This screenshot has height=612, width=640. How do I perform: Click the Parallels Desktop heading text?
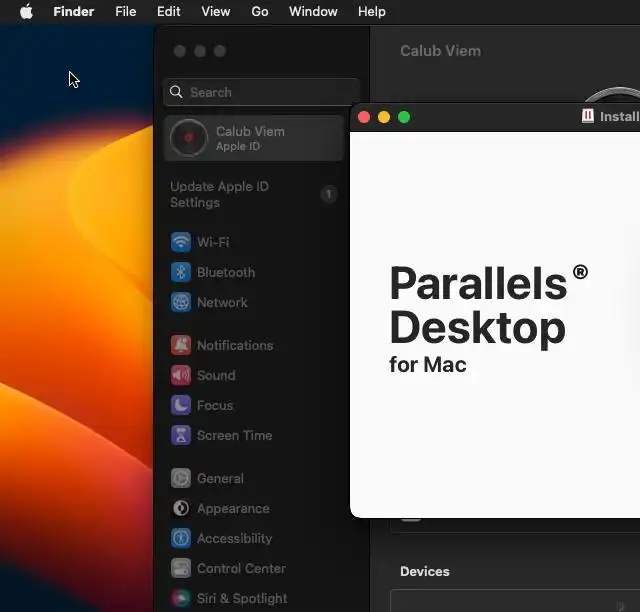[x=489, y=305]
